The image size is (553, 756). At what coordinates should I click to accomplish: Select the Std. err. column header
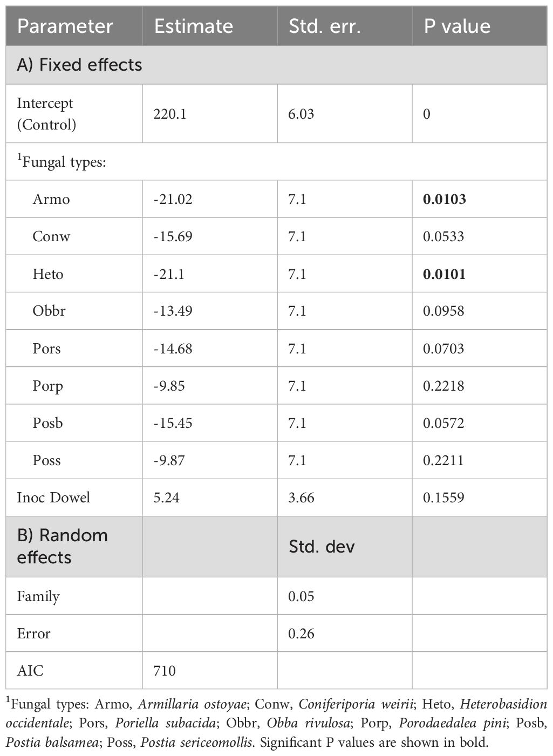click(x=324, y=26)
